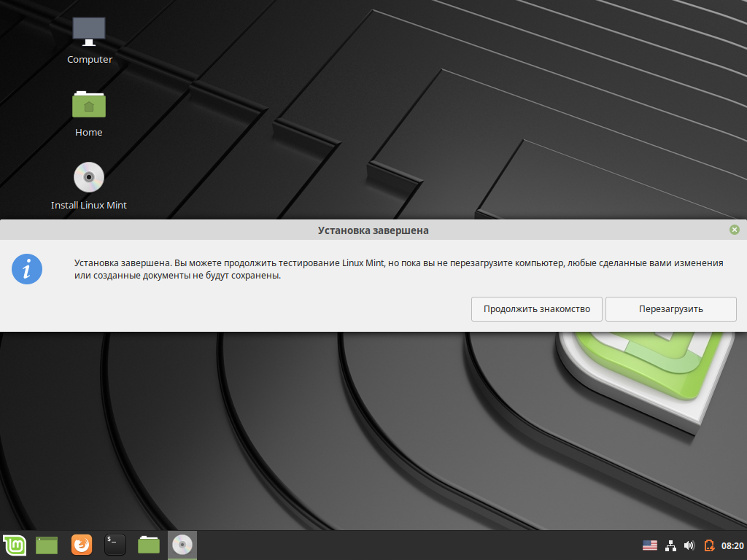Image resolution: width=747 pixels, height=560 pixels.
Task: Show the desktop using the taskbar icon
Action: pos(46,545)
